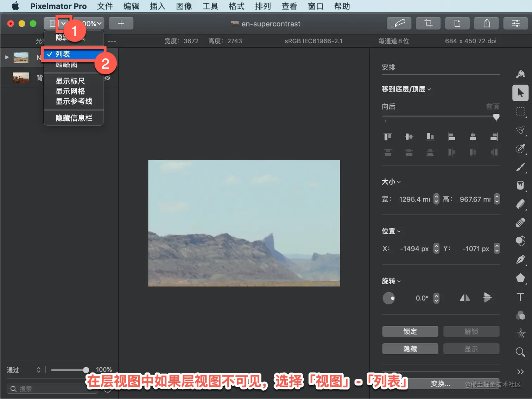Open the 位置 position dropdown

pyautogui.click(x=391, y=231)
